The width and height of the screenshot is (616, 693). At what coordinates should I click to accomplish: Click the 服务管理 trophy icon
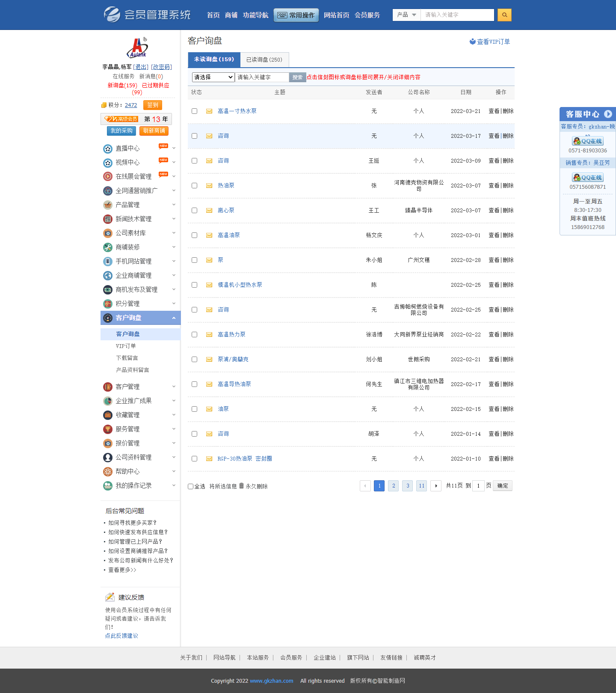click(x=108, y=429)
